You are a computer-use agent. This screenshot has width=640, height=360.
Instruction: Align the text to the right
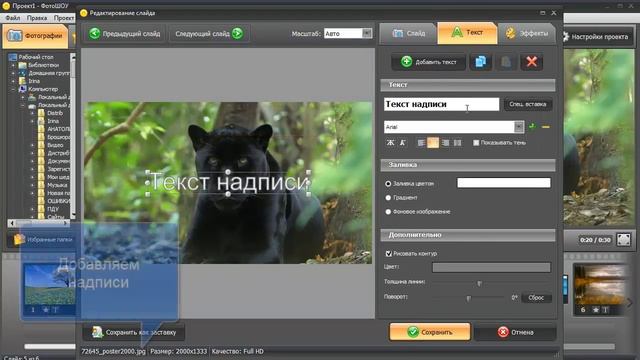(x=445, y=142)
